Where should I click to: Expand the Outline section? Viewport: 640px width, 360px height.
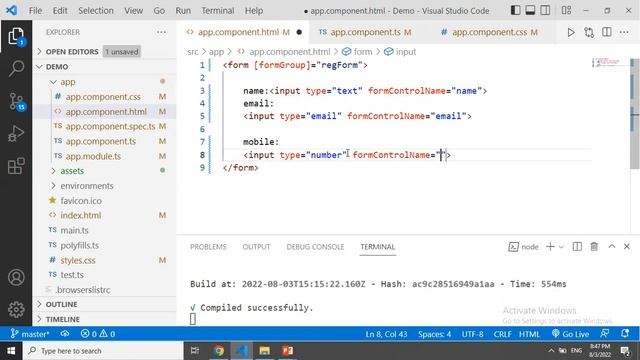61,304
